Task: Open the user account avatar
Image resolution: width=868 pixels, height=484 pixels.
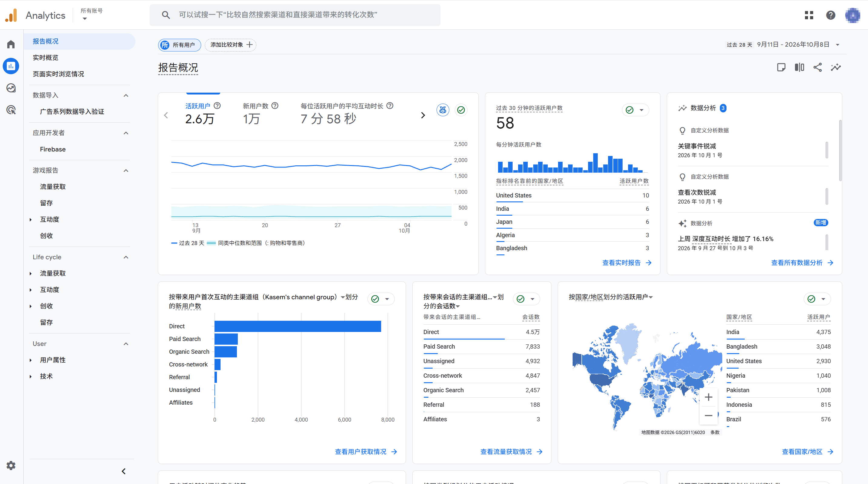Action: pyautogui.click(x=853, y=15)
